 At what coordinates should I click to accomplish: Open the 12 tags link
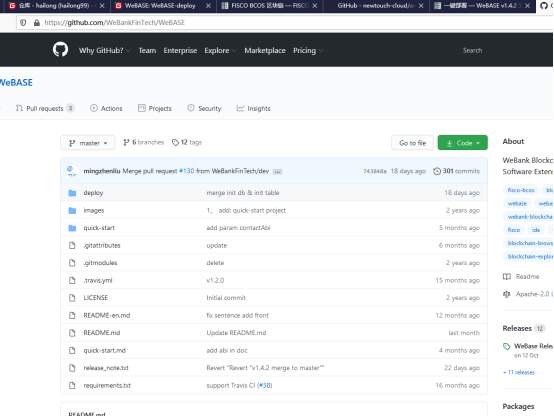coord(187,142)
